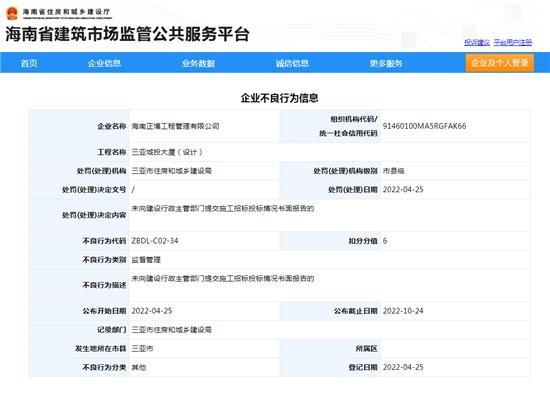
Task: Open the 平台用户注册 link
Action: coord(513,42)
